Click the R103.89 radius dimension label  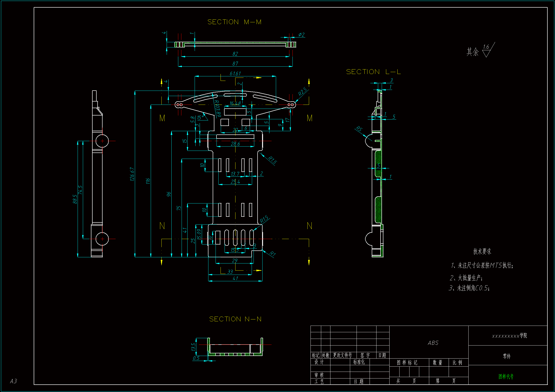point(217,108)
